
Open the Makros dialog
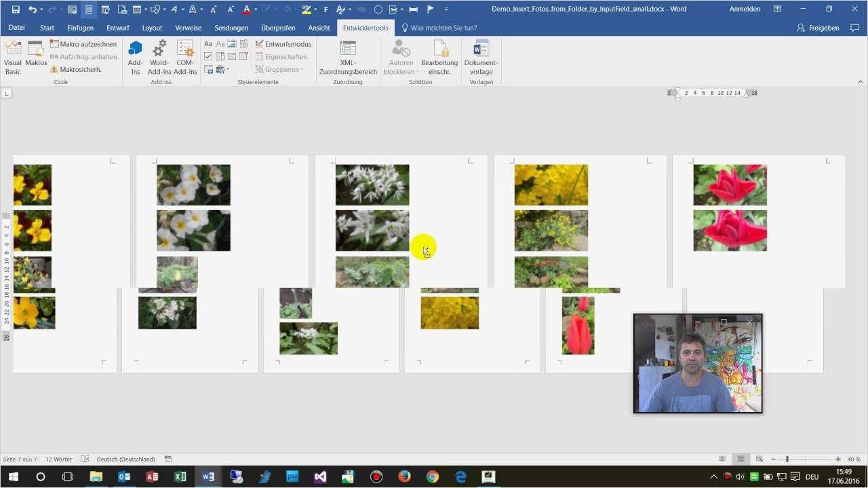coord(35,58)
